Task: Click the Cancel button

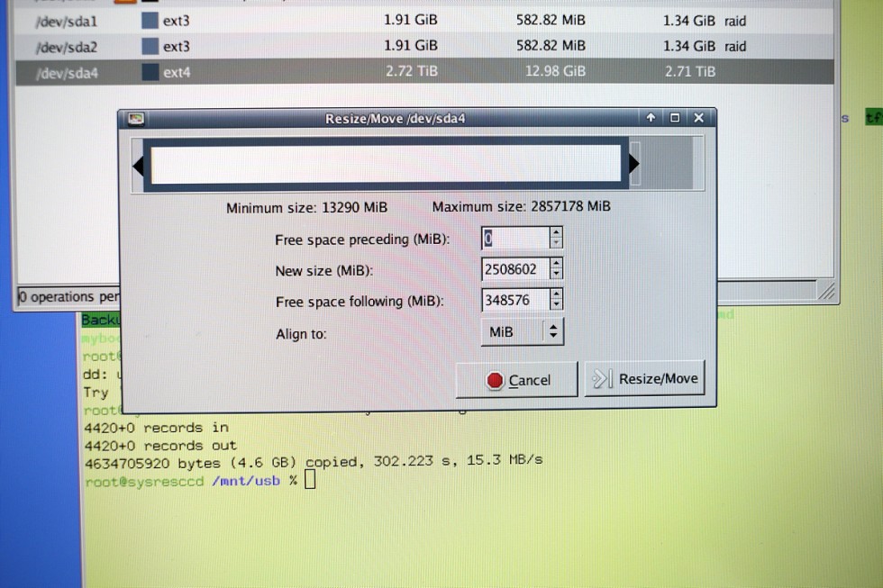Action: (x=517, y=380)
